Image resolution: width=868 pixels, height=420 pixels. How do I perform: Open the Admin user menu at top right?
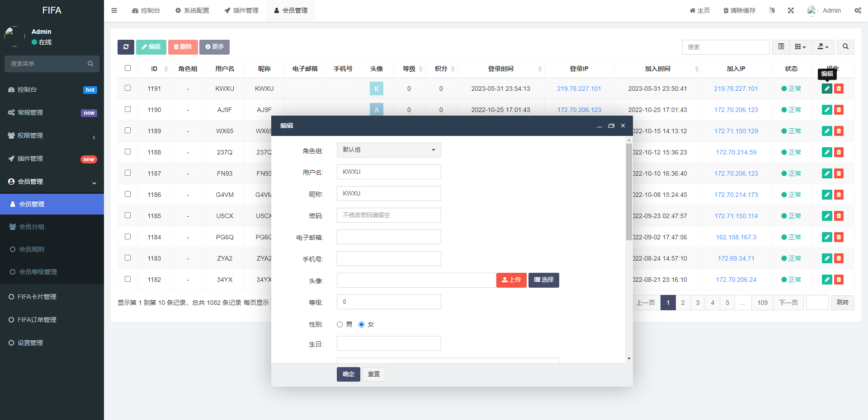pos(825,10)
